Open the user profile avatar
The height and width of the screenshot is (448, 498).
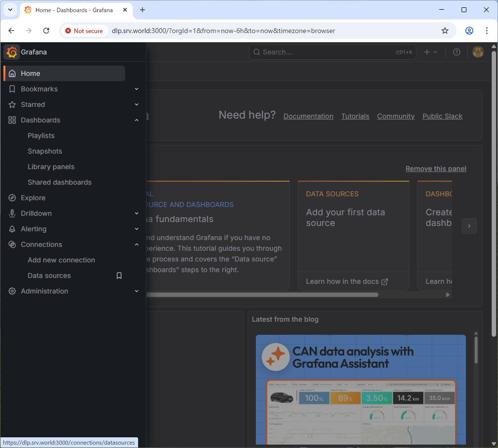[x=478, y=52]
